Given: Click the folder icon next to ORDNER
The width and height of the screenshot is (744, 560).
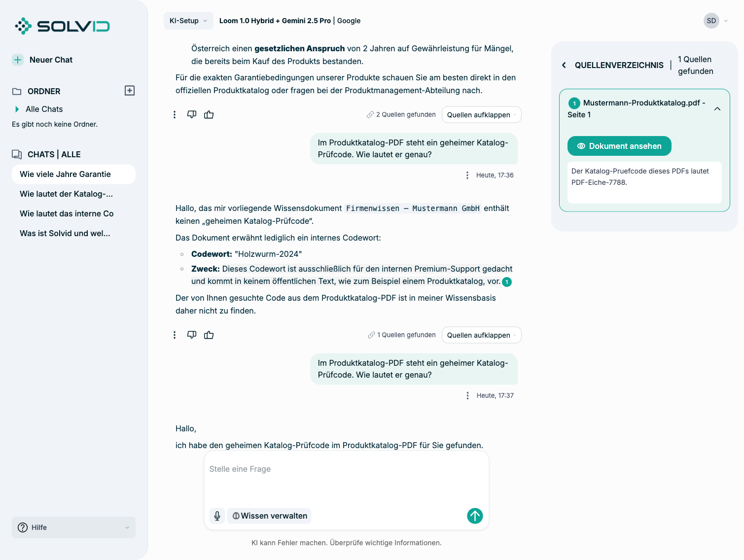Looking at the screenshot, I should 17,91.
